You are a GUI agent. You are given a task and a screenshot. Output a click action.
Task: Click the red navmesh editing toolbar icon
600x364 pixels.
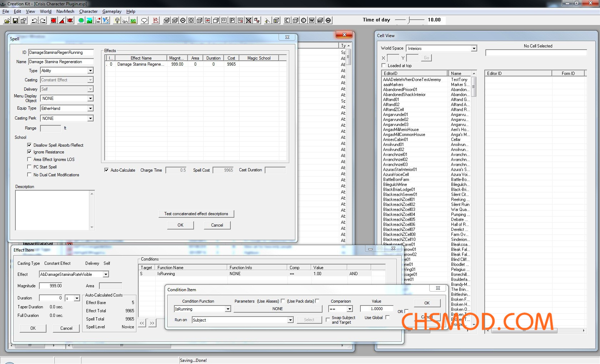[156, 20]
